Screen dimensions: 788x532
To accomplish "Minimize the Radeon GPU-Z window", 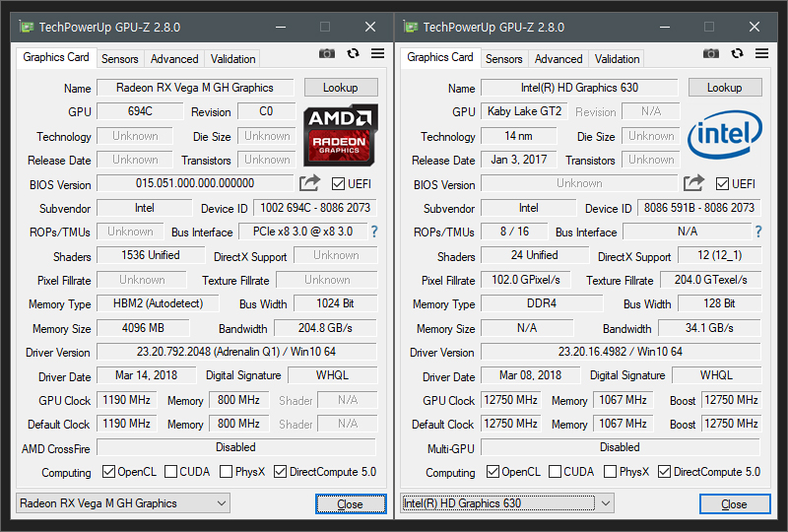I will [x=281, y=27].
